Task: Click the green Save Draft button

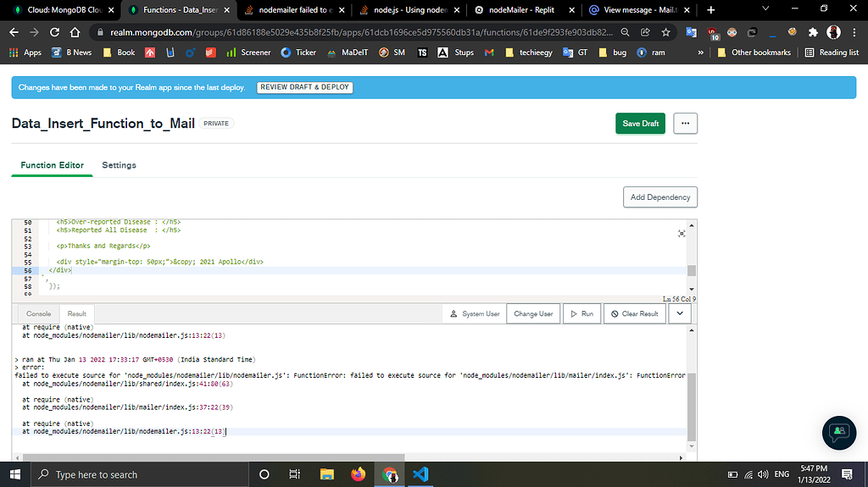Action: [x=640, y=124]
